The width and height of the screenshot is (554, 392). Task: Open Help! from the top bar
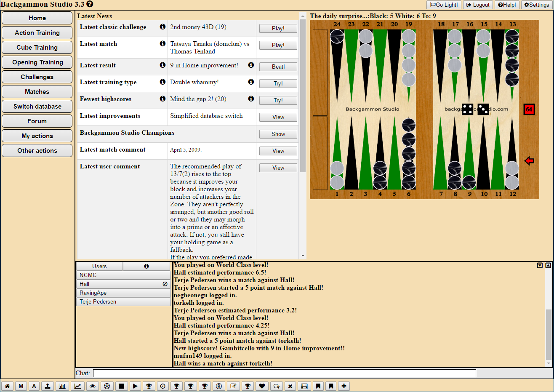tap(507, 5)
